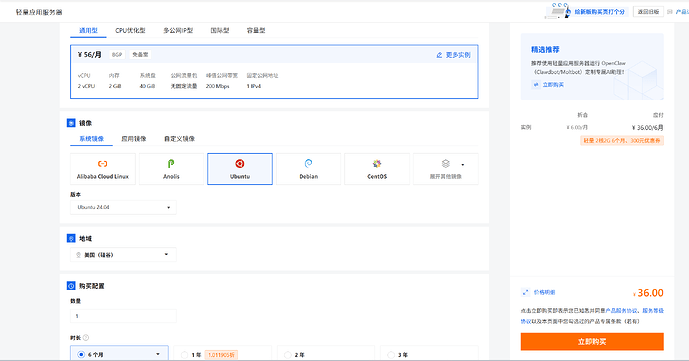Switch to the 容量型 tab

[x=256, y=30]
